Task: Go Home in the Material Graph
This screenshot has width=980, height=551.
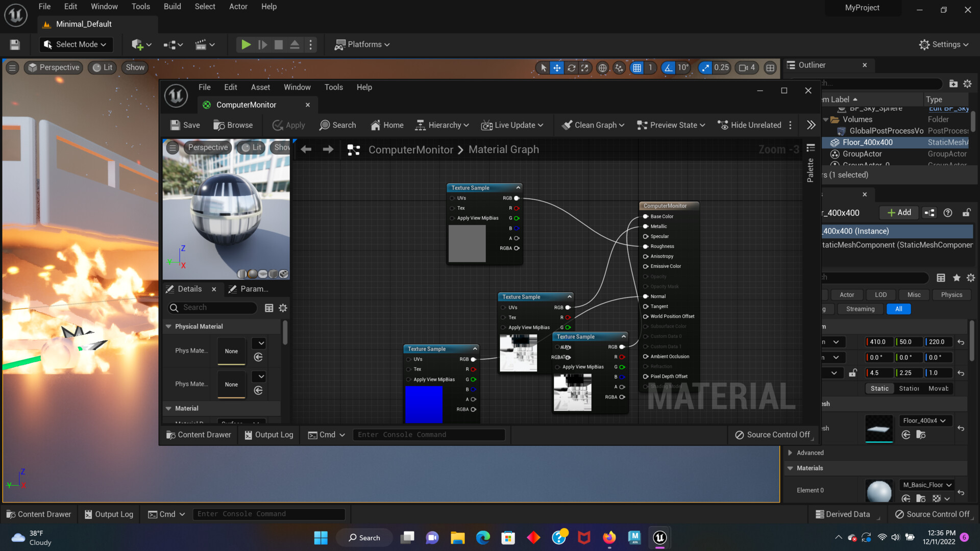Action: pyautogui.click(x=386, y=125)
